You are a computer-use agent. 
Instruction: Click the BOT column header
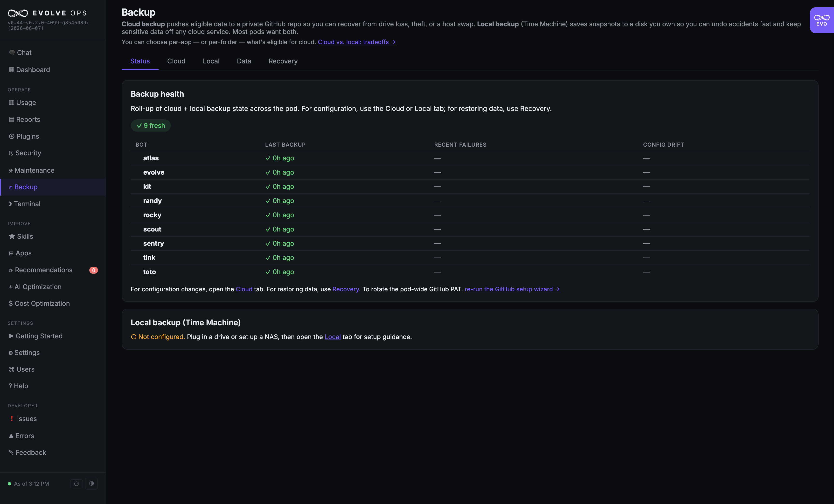(x=141, y=144)
